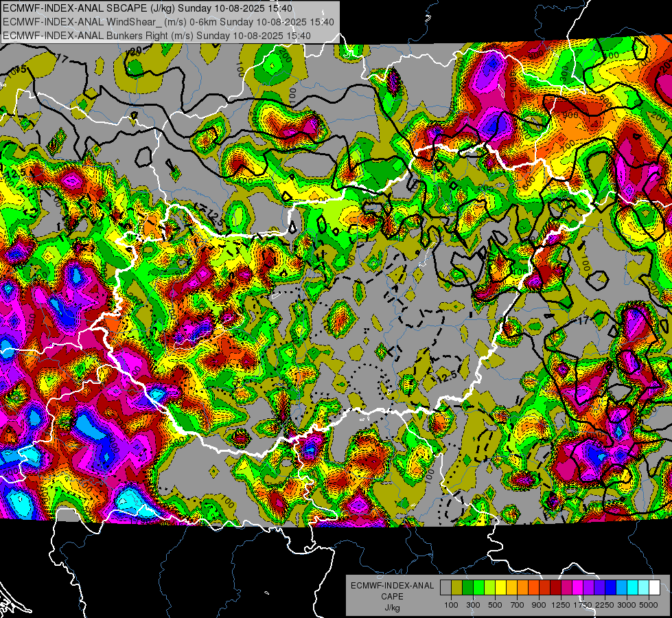Select the white legend swatch
This screenshot has width=672, height=618.
point(654,587)
